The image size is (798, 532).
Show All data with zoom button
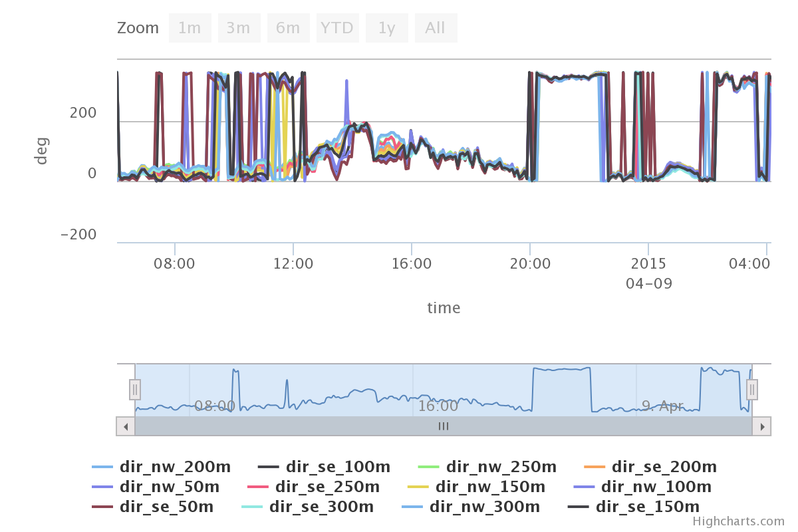click(x=436, y=28)
